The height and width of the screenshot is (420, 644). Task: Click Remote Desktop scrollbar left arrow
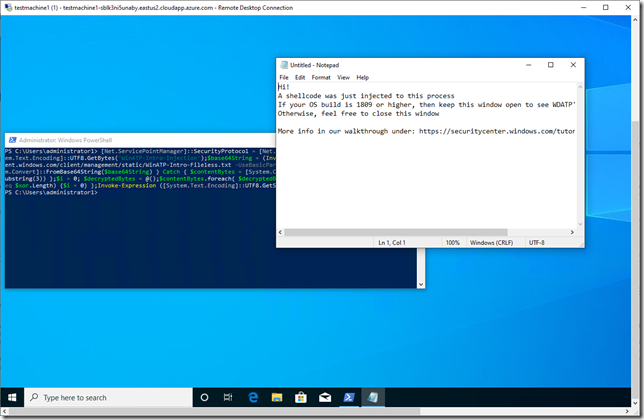4,411
